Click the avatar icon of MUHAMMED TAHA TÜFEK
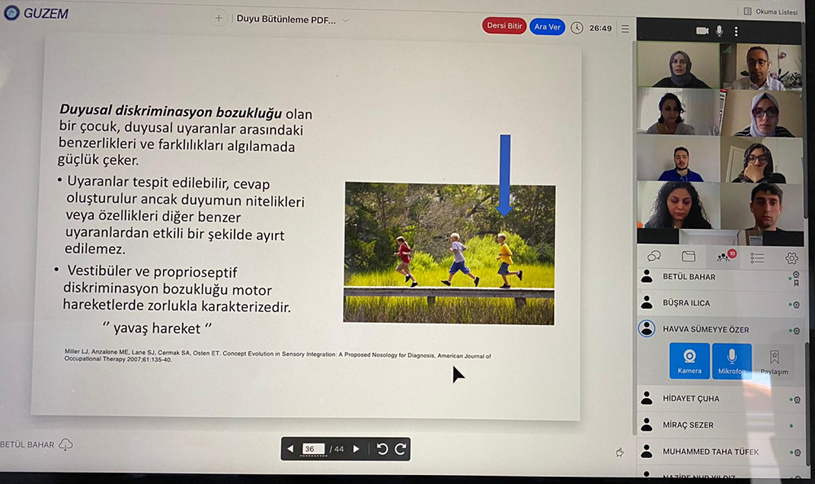The image size is (815, 484). coord(647,451)
